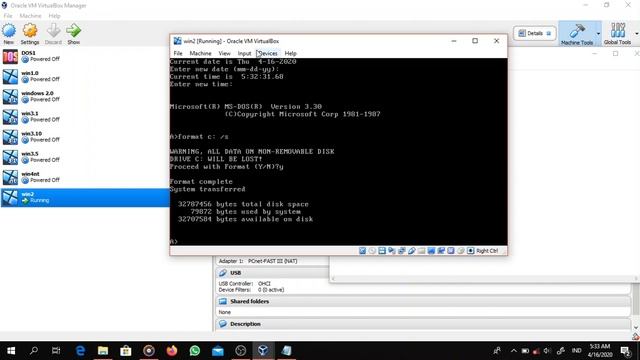Open the Windows Start menu

11,351
